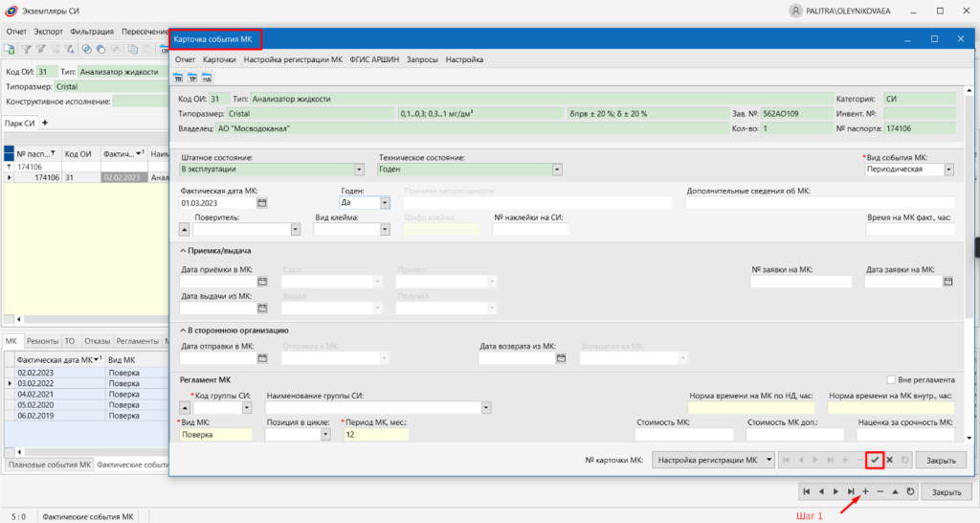Open the Поверитель dropdown

(296, 230)
